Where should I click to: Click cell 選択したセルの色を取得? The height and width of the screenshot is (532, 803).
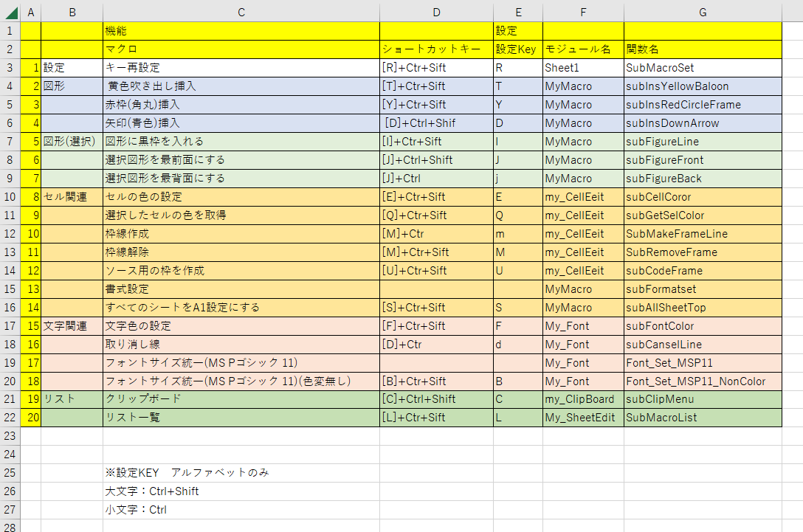[241, 215]
